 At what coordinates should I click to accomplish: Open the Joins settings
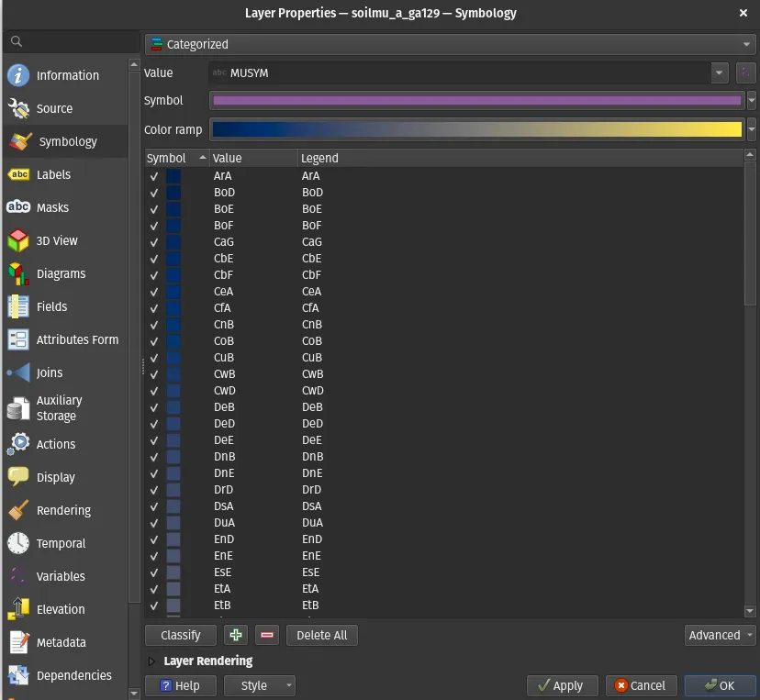(50, 372)
